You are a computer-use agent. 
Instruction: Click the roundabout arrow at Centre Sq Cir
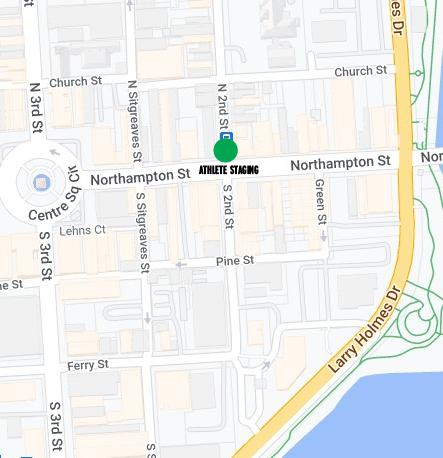click(x=55, y=152)
